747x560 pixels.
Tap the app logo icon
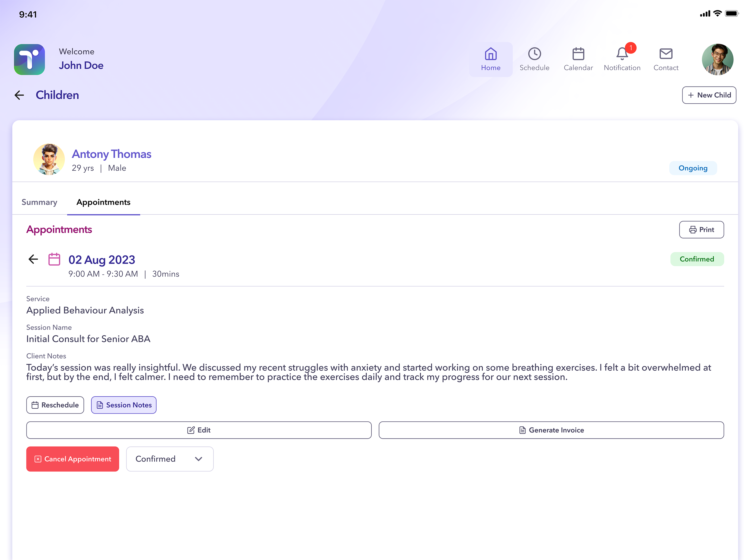tap(29, 59)
